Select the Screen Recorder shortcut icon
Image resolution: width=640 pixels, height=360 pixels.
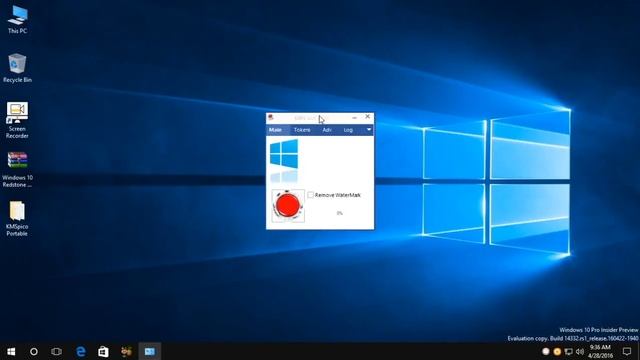click(x=17, y=120)
